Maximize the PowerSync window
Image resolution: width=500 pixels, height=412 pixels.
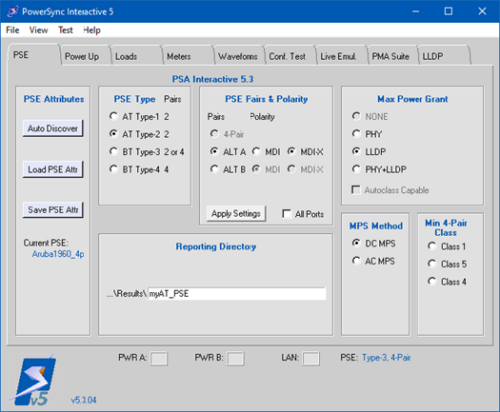pos(449,11)
